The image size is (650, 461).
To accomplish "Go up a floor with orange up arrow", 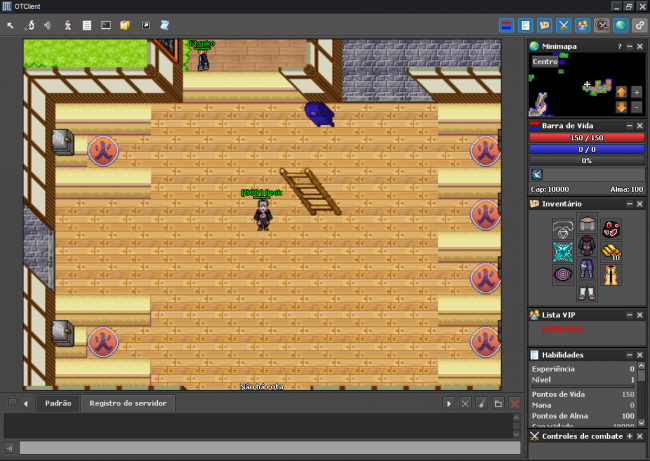I will pos(621,92).
